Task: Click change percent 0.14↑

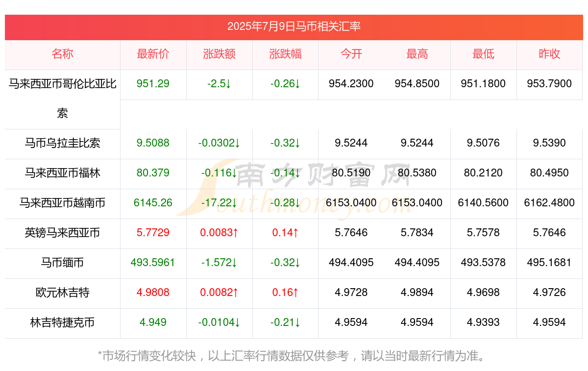Action: [x=286, y=233]
